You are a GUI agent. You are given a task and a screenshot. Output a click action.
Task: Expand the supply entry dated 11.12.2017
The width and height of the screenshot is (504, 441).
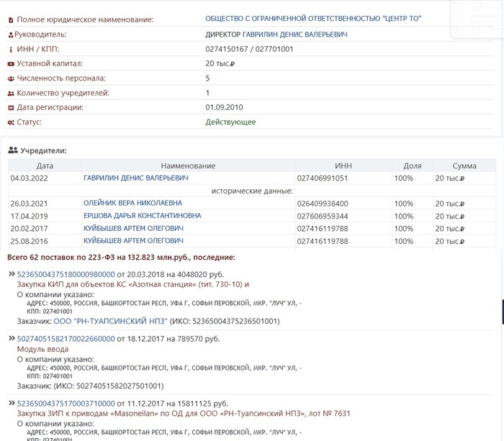12,404
